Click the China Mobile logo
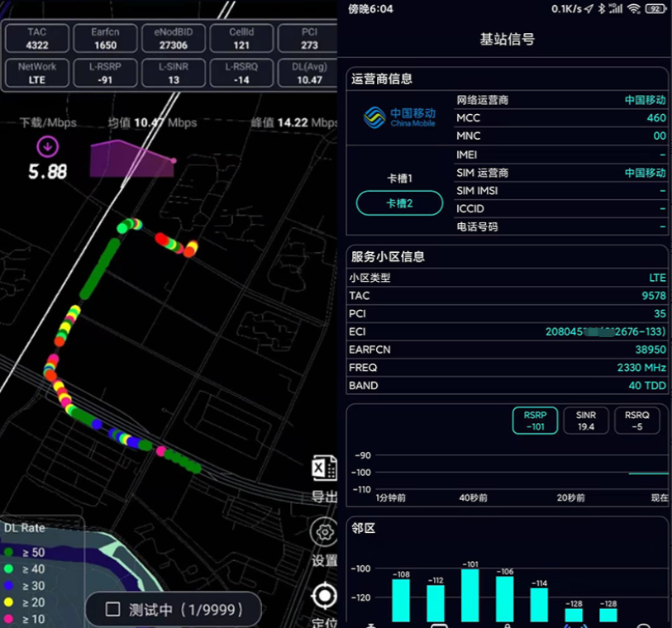The height and width of the screenshot is (628, 672). [x=399, y=117]
